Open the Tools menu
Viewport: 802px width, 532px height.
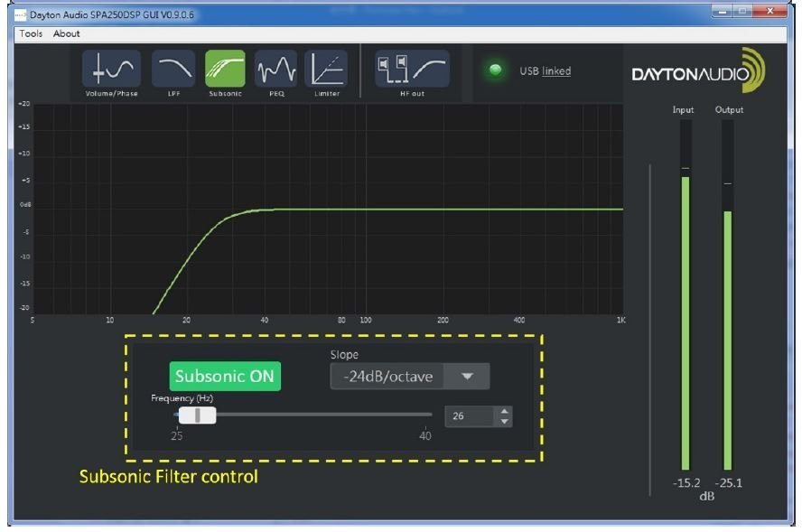[x=31, y=33]
